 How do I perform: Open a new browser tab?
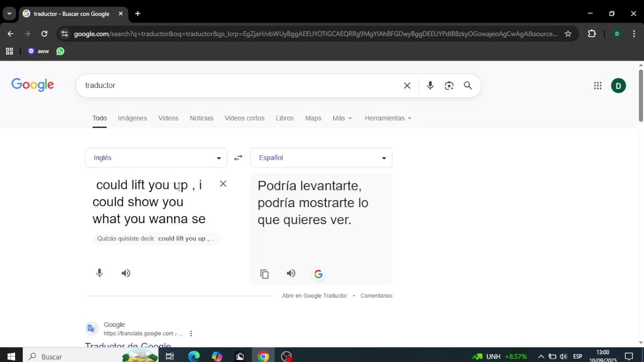(137, 14)
